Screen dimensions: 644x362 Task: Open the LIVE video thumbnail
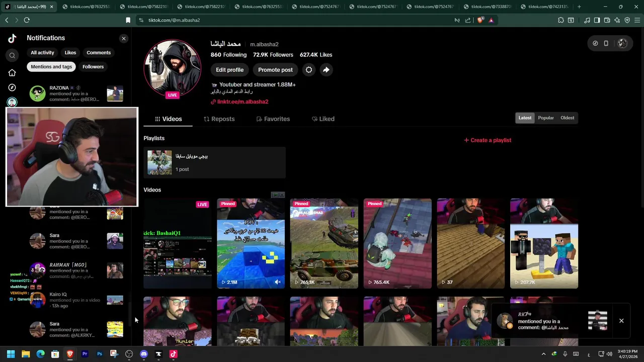pyautogui.click(x=178, y=243)
